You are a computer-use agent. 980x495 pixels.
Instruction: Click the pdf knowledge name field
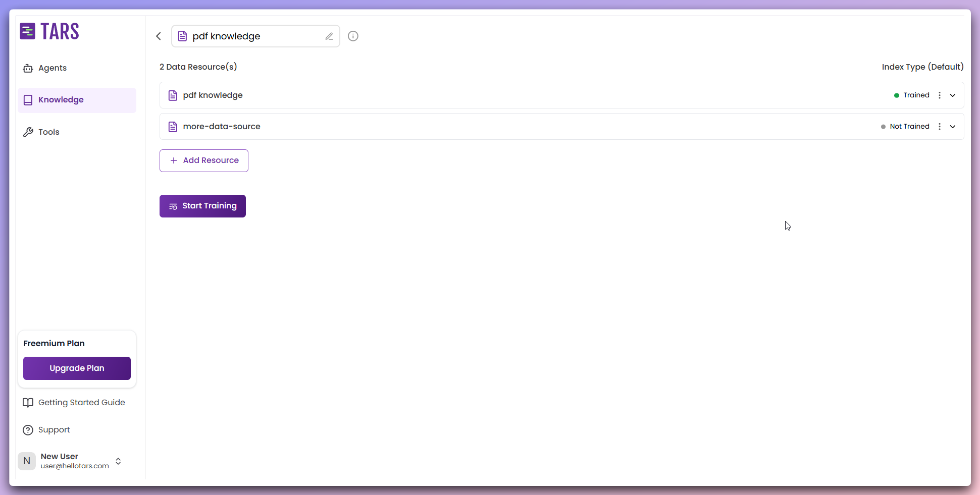tap(255, 36)
